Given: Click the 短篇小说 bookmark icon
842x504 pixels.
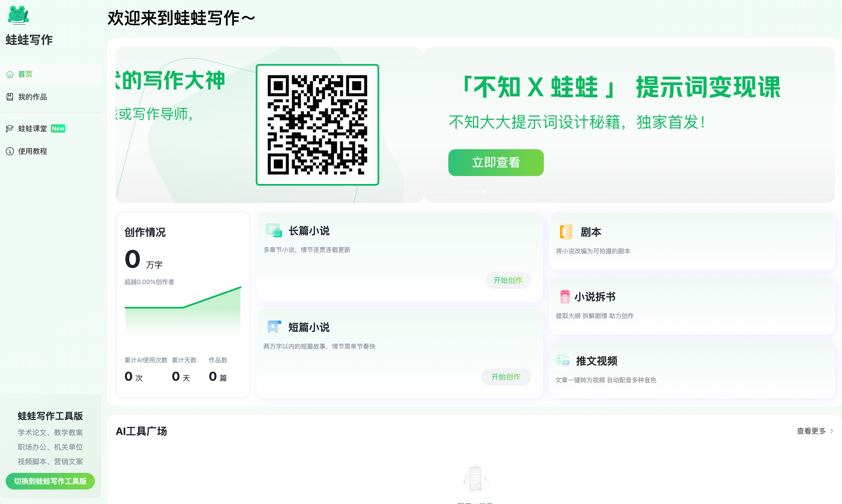Looking at the screenshot, I should tap(274, 327).
